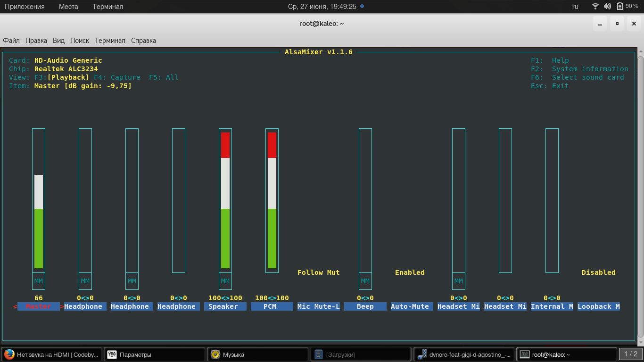This screenshot has width=644, height=362.
Task: Switch to Firefox Нет звука на HDMI window
Action: tap(52, 354)
